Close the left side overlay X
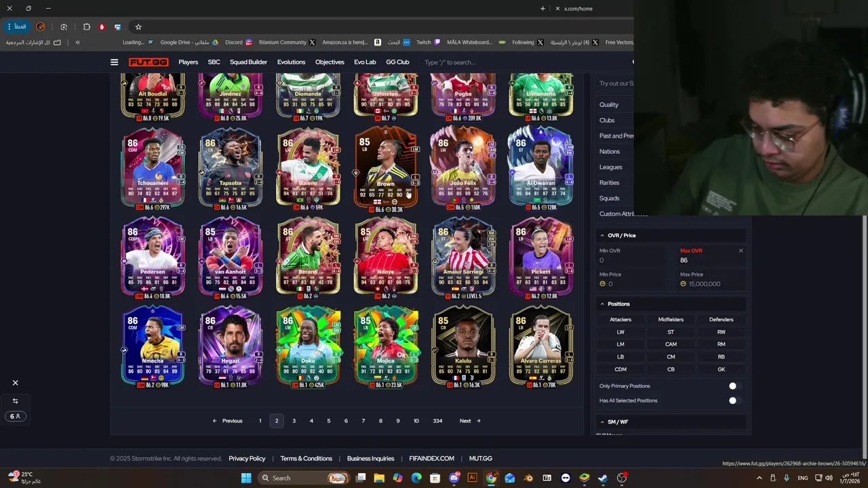This screenshot has height=488, width=868. point(15,383)
